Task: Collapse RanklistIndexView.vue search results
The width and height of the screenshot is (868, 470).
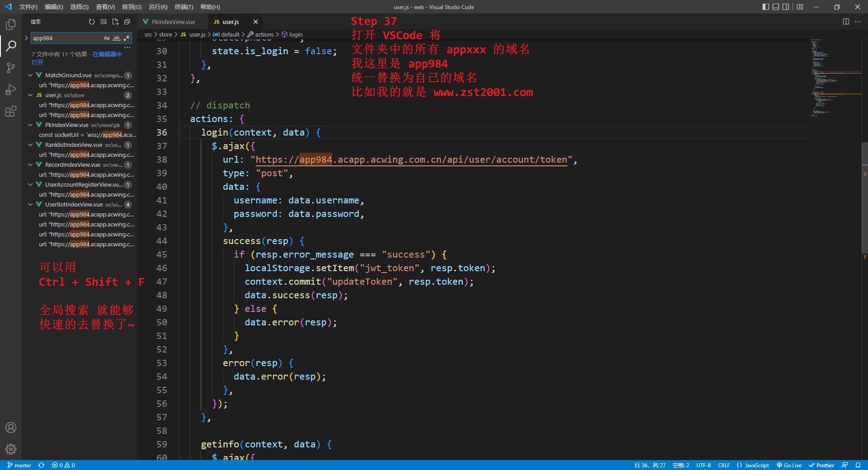Action: pyautogui.click(x=30, y=145)
